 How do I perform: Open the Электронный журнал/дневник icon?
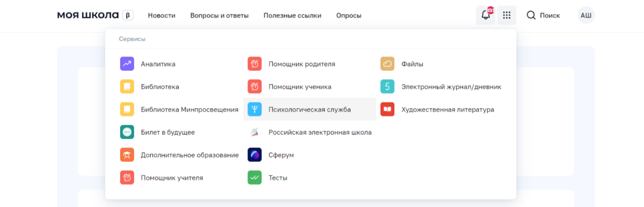[x=387, y=87]
